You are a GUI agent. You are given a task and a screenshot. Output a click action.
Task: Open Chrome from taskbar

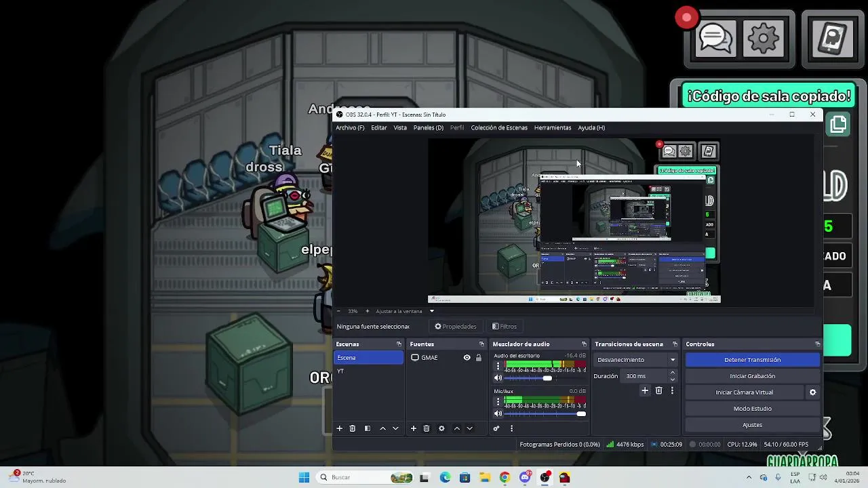(505, 477)
